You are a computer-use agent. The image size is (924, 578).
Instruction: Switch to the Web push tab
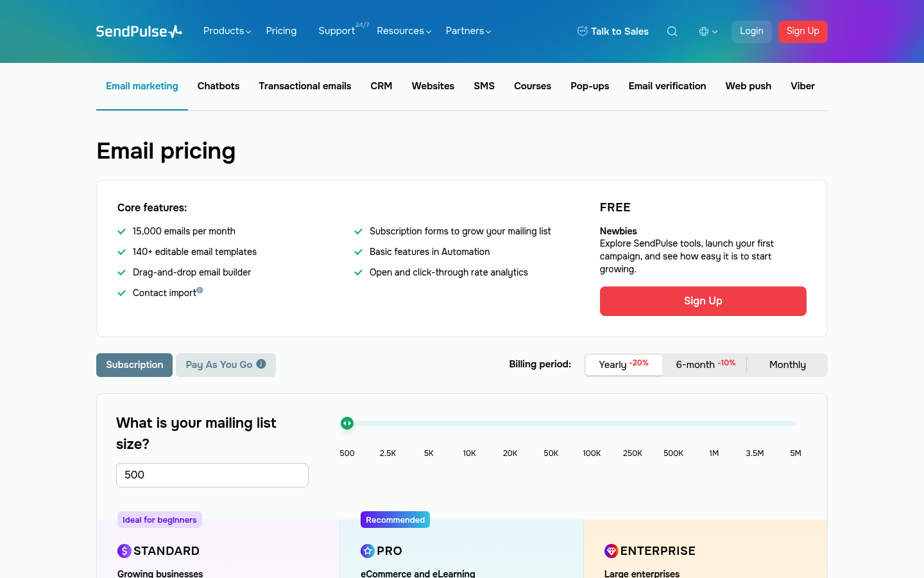pyautogui.click(x=748, y=86)
